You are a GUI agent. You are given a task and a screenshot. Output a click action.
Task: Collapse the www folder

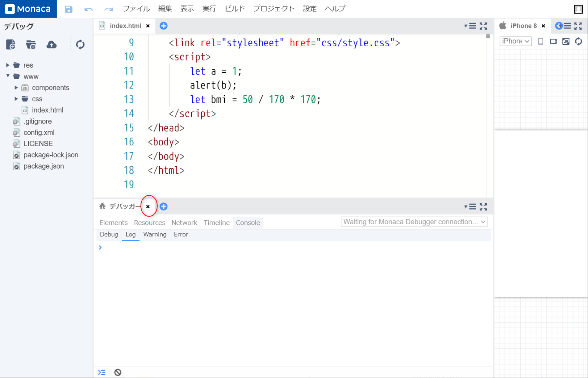[x=8, y=76]
